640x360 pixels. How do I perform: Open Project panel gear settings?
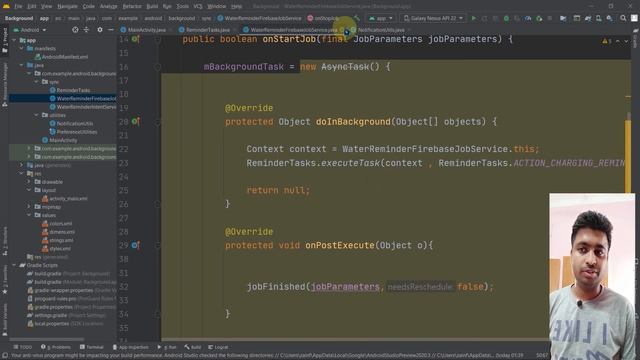100,30
